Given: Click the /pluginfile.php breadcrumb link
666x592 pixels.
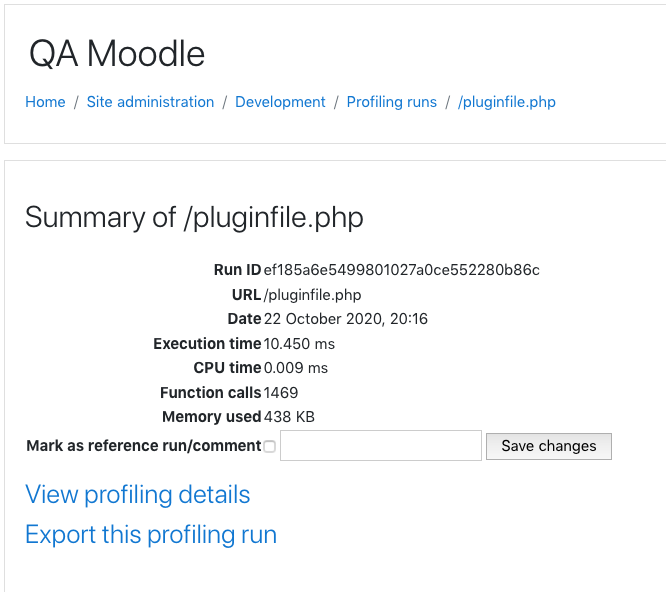Looking at the screenshot, I should [x=507, y=102].
